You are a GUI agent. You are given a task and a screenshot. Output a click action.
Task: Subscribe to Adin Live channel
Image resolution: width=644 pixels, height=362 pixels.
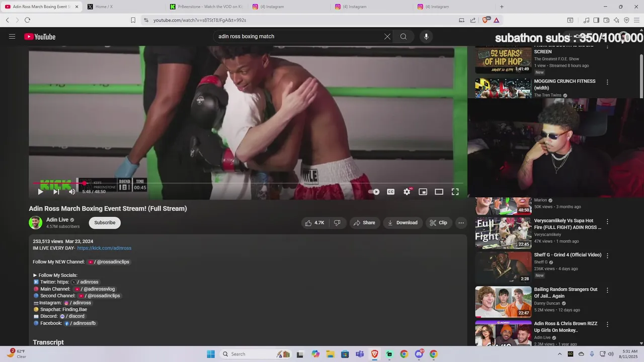coord(105,223)
